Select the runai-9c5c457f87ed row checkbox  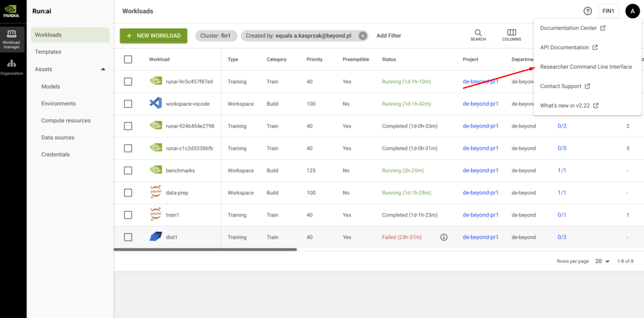click(x=128, y=82)
